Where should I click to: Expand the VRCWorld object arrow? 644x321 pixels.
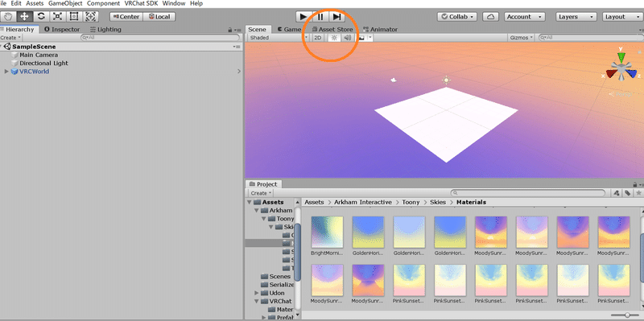coord(6,72)
